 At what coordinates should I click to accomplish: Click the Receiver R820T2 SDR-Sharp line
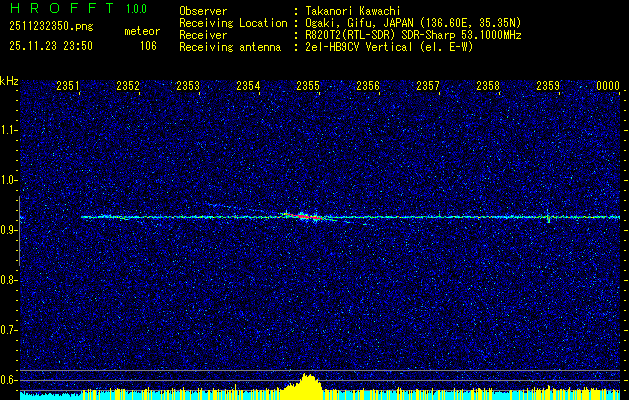413,35
